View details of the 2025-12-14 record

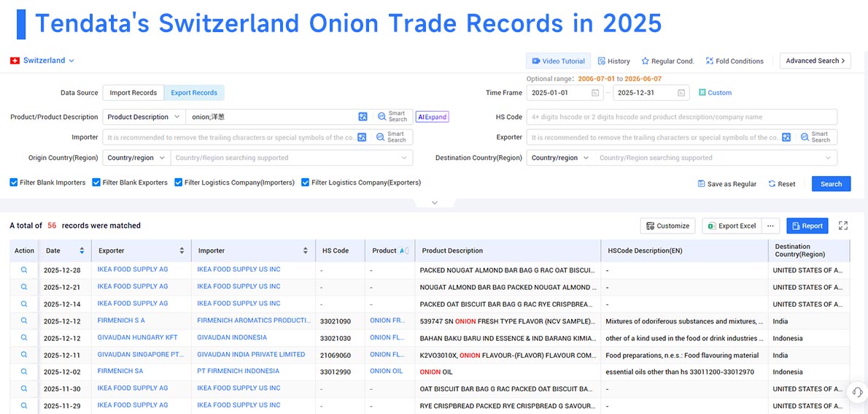[24, 304]
